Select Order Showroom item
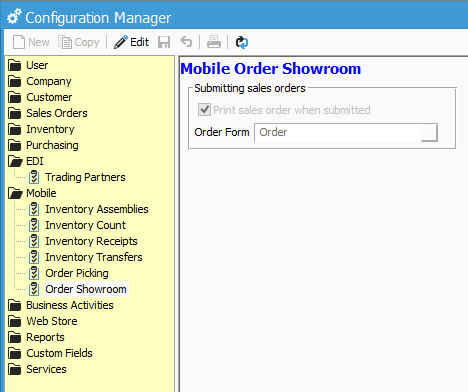 coord(86,289)
